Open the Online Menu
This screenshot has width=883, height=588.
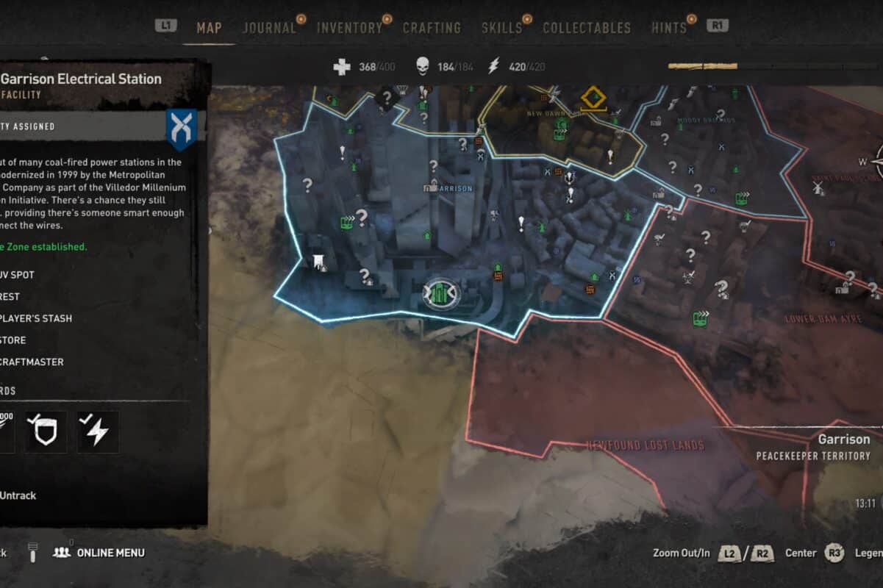click(110, 553)
